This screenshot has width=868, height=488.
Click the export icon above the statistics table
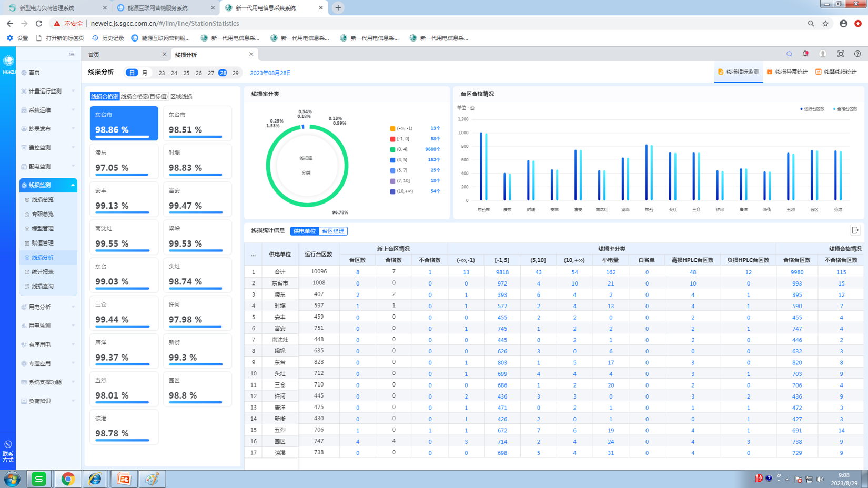click(855, 230)
